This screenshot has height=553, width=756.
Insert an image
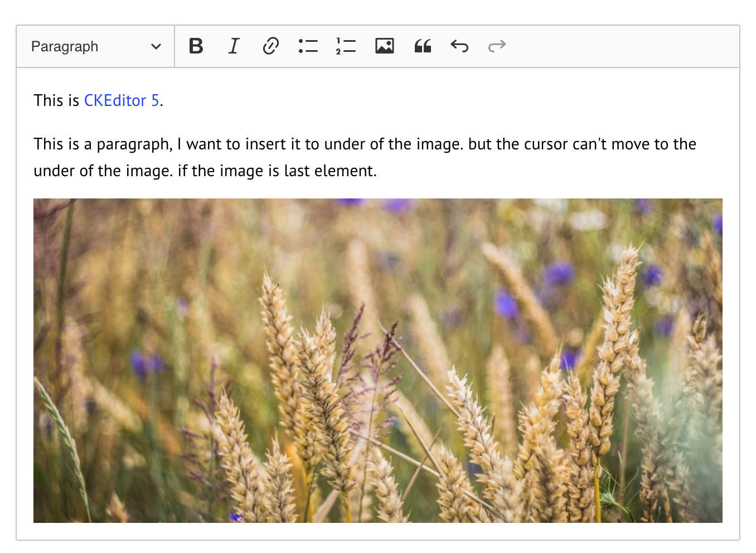(384, 46)
